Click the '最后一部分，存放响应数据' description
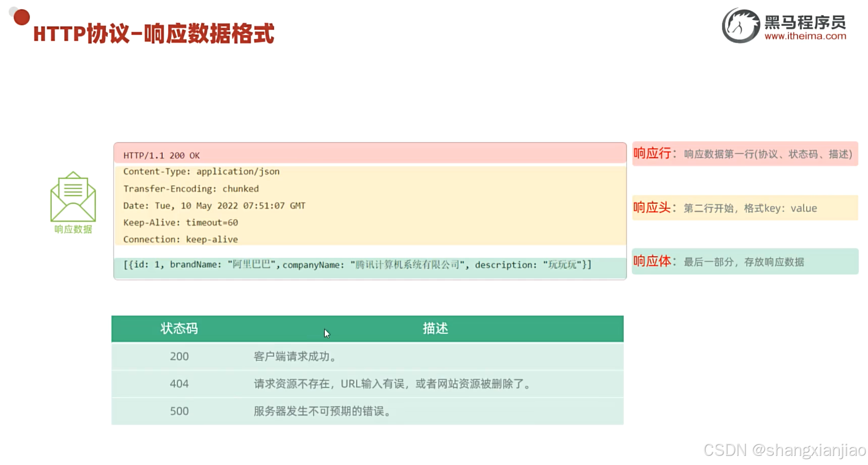The height and width of the screenshot is (465, 868). (744, 262)
